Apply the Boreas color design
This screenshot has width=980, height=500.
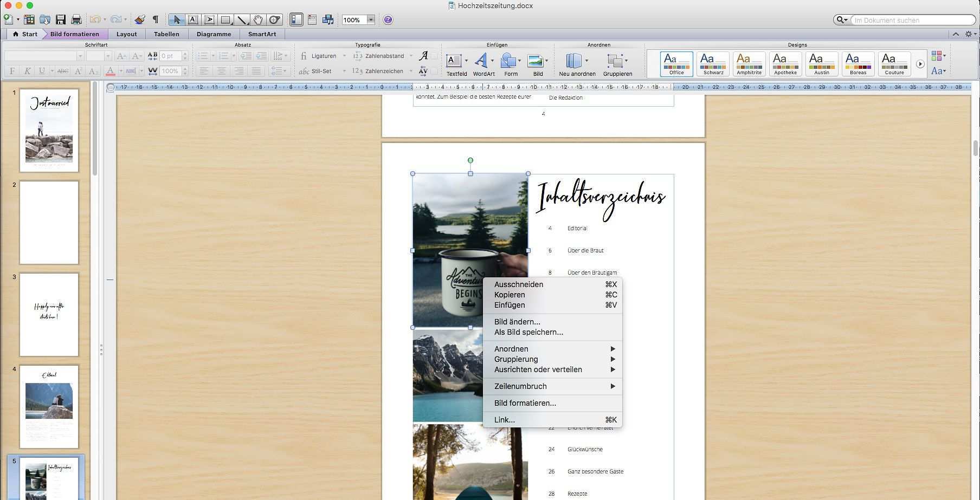coord(857,63)
